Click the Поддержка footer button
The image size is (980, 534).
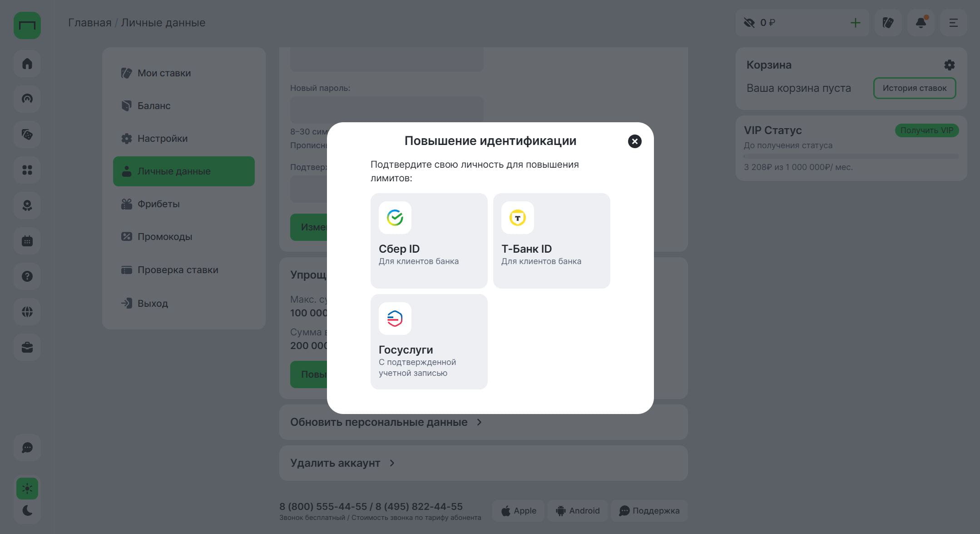649,511
